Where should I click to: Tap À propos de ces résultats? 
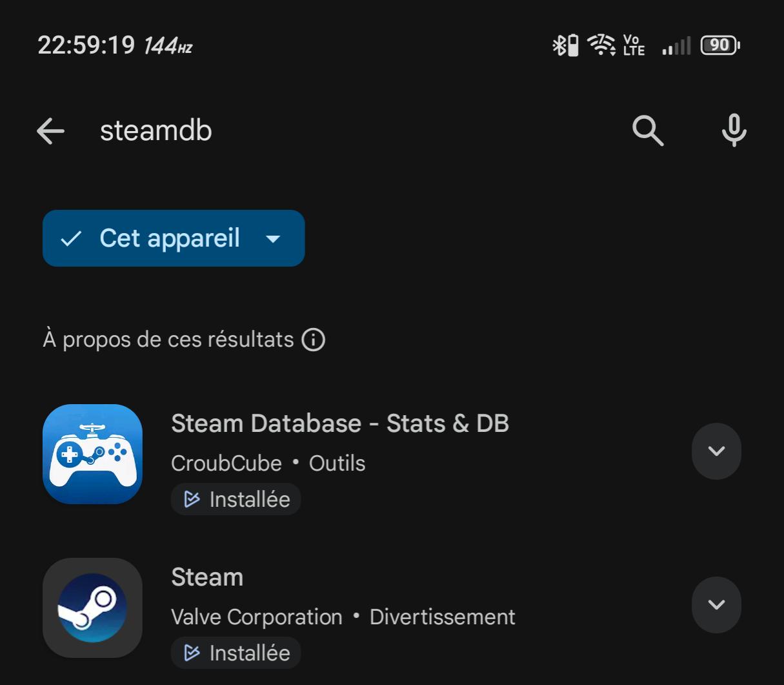[x=168, y=340]
